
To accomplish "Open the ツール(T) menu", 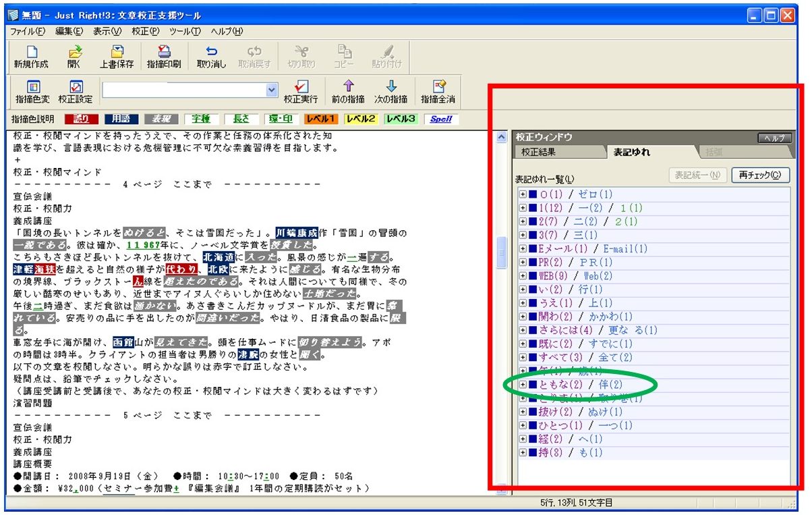I will coord(185,31).
